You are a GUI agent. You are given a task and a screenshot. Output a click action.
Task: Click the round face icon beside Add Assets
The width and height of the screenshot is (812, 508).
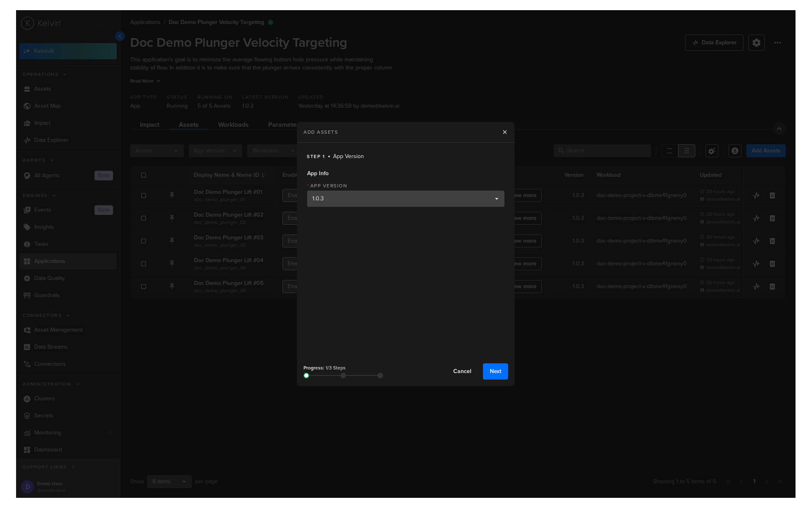pos(735,151)
